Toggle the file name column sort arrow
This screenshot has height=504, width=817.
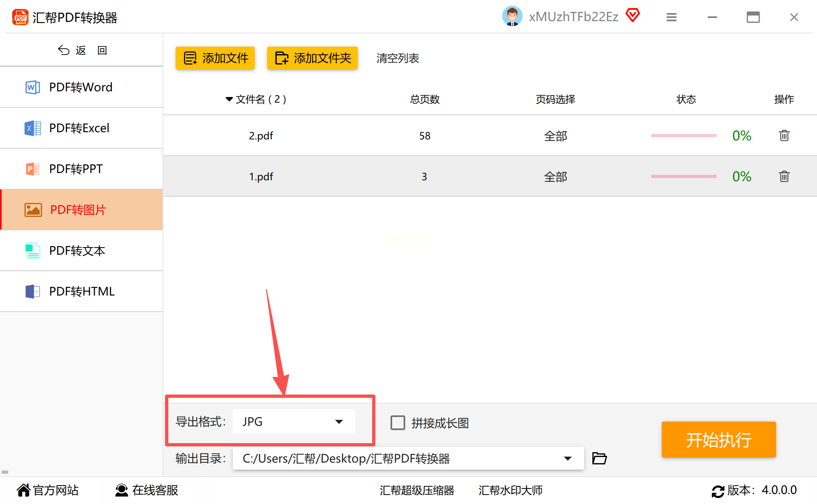coord(229,99)
